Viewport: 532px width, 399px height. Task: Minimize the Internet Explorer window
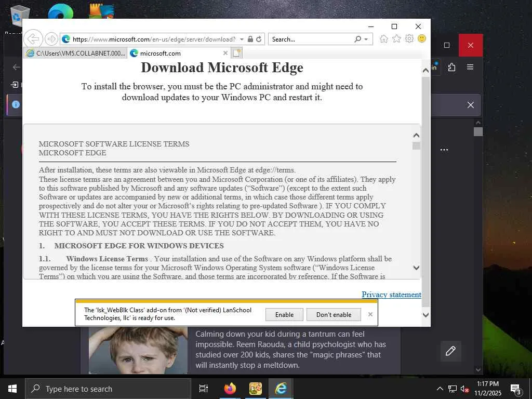(371, 26)
